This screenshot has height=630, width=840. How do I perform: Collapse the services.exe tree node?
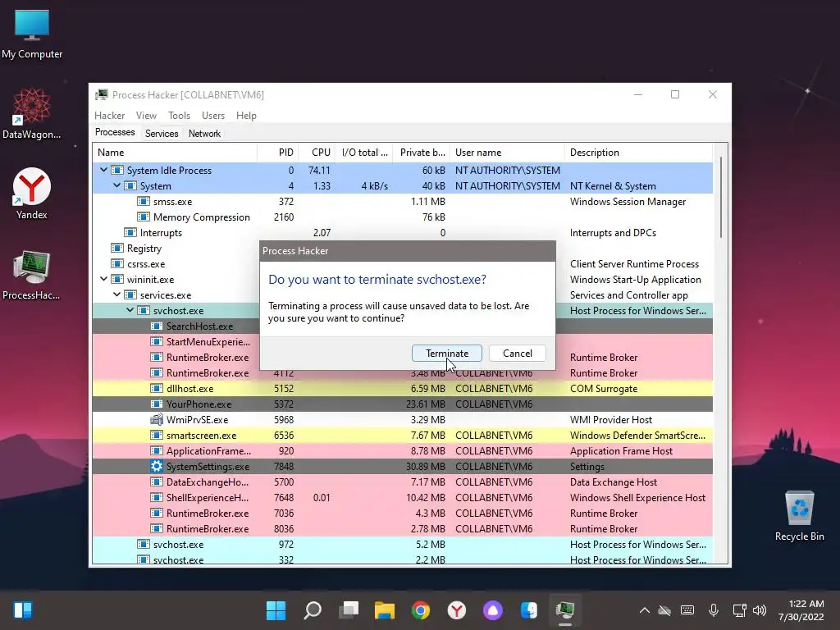pos(116,294)
